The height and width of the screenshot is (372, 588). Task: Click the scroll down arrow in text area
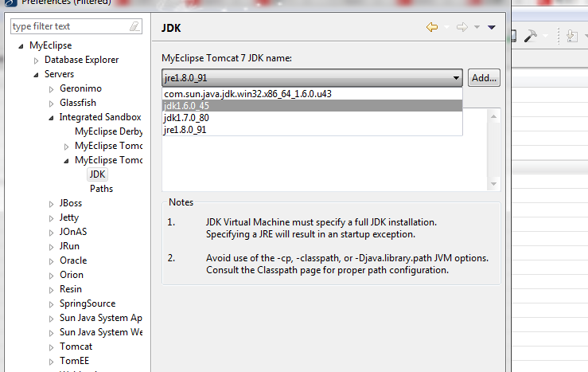[x=493, y=184]
